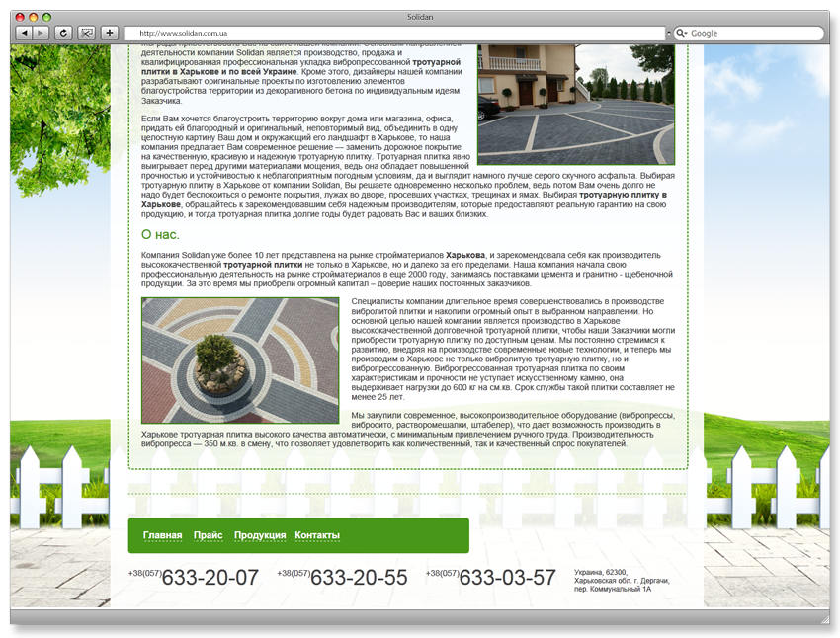
Task: Click the circular colored paving photo
Action: [240, 360]
